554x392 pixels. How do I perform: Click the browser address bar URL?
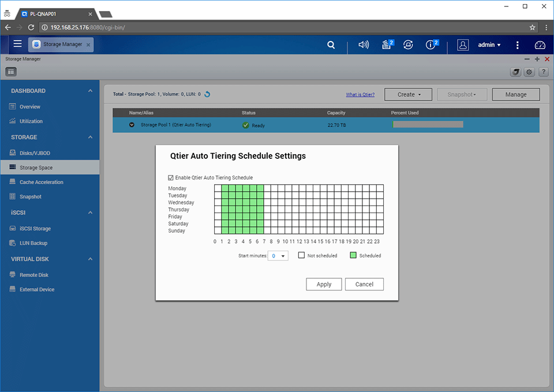88,27
